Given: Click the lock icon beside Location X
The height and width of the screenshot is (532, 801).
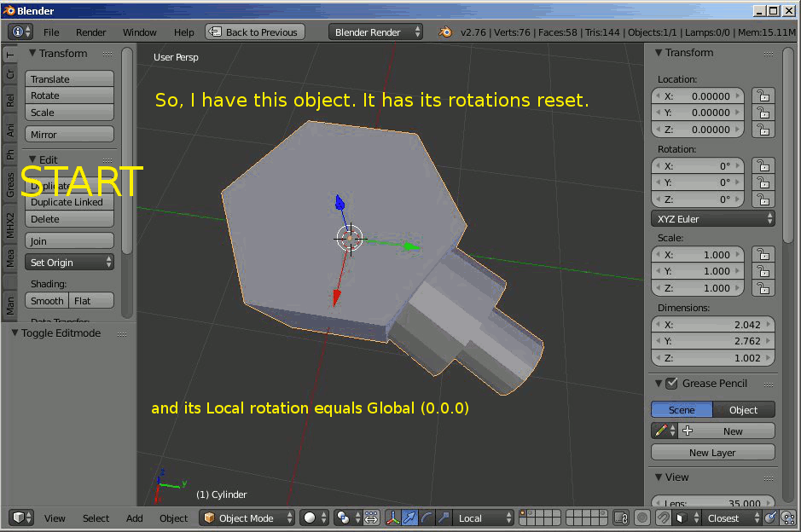Looking at the screenshot, I should pos(763,95).
